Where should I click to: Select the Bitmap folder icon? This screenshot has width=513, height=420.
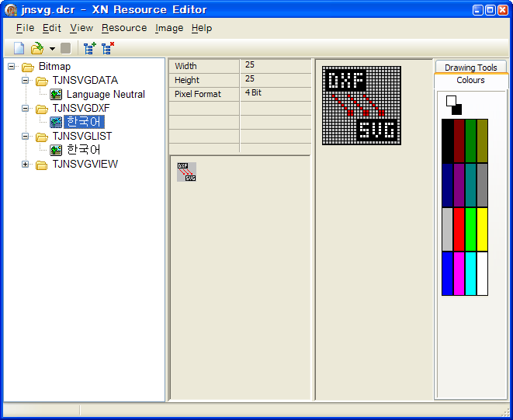coord(28,68)
